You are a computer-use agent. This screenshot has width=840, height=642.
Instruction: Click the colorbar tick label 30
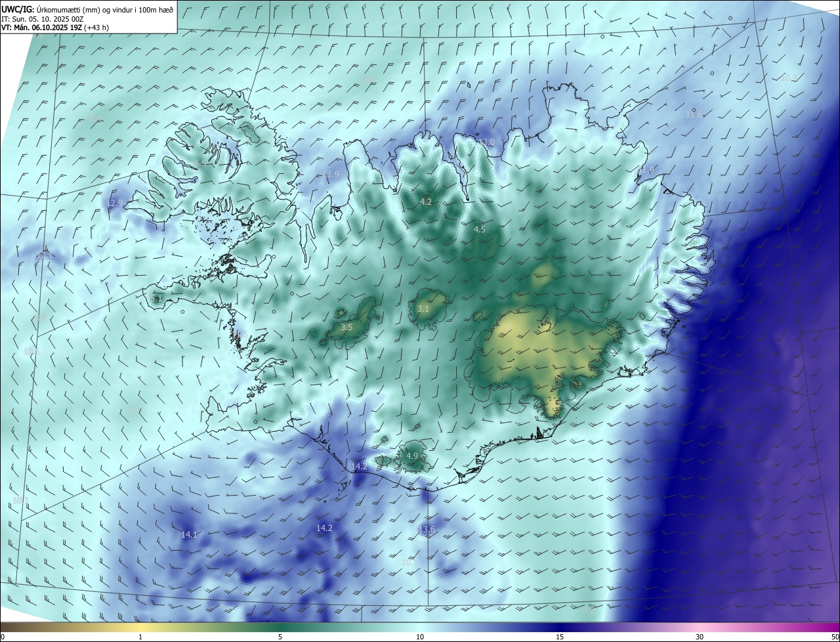tap(700, 637)
